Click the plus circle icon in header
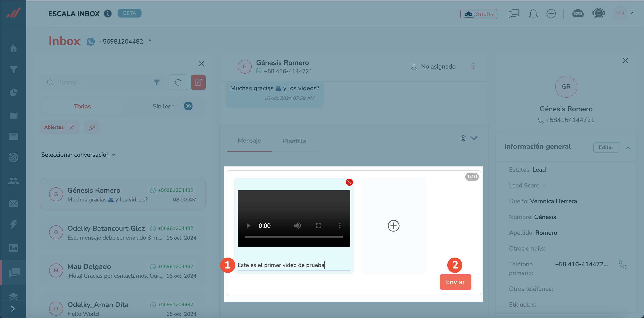644x318 pixels. (x=551, y=14)
